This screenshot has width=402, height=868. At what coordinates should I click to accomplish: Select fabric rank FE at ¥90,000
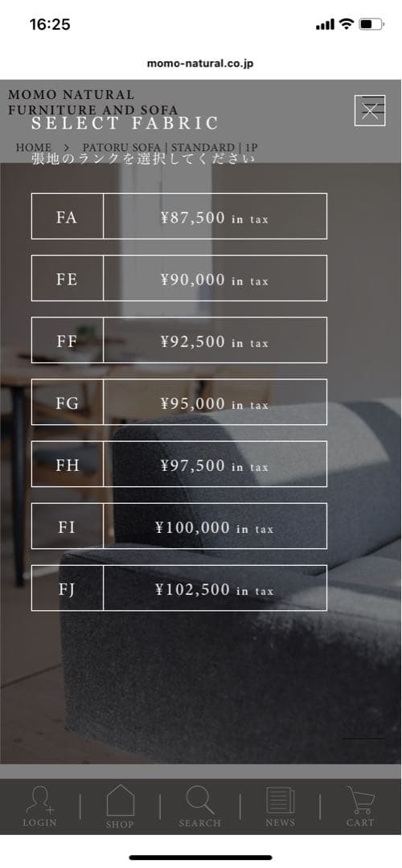178,278
